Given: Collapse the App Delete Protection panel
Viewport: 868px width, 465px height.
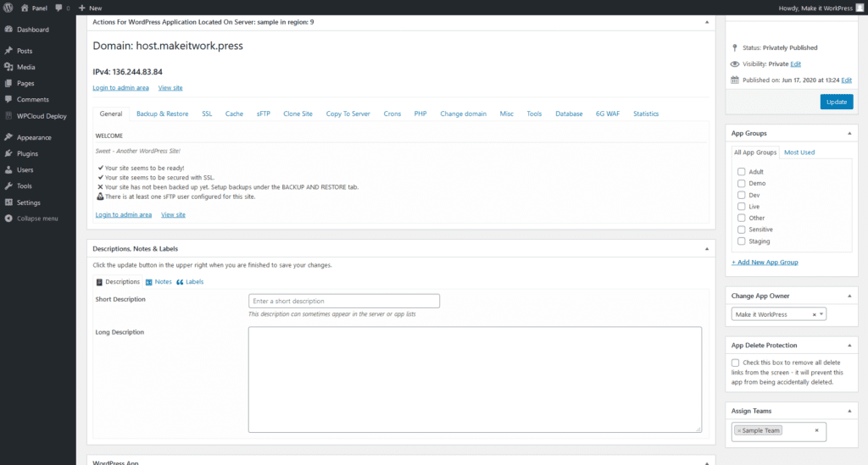Looking at the screenshot, I should (x=849, y=346).
